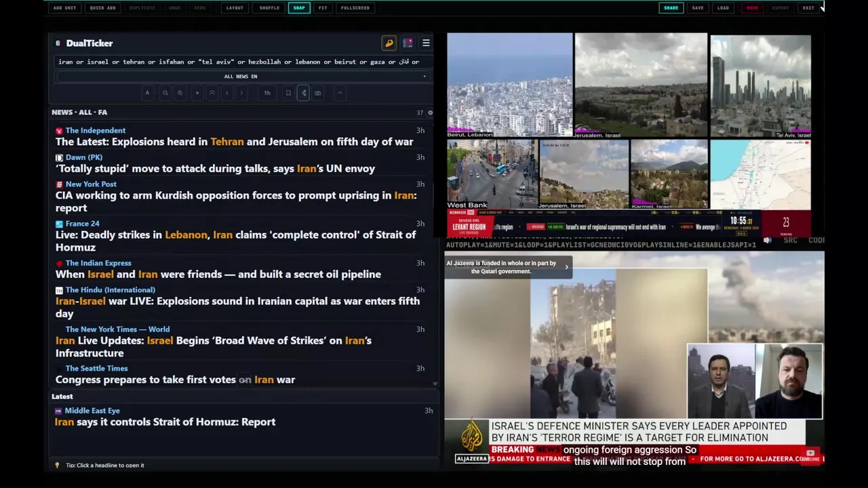Select the West Bank webcam feed

492,174
